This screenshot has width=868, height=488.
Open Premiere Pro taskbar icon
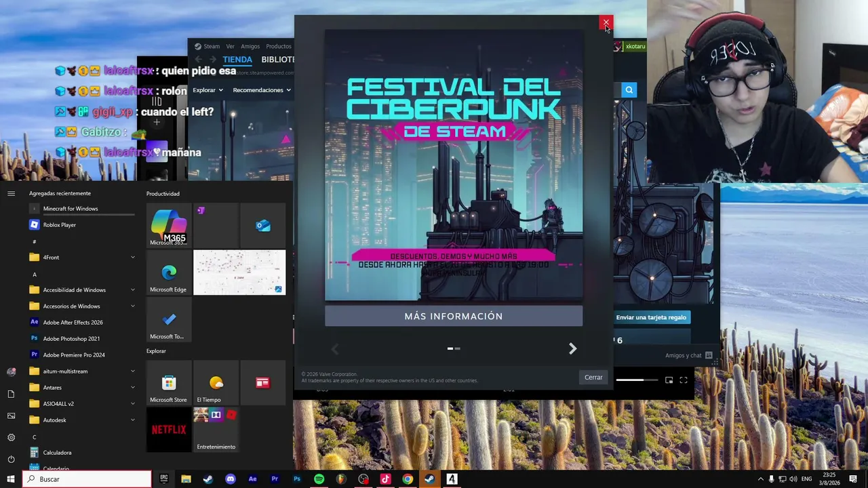[x=275, y=479]
